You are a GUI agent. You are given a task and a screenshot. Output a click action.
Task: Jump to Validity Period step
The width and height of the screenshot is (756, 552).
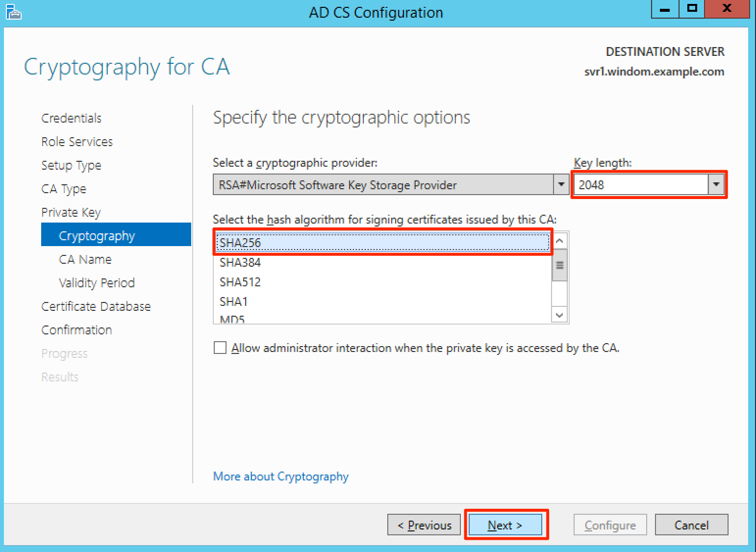click(x=97, y=283)
